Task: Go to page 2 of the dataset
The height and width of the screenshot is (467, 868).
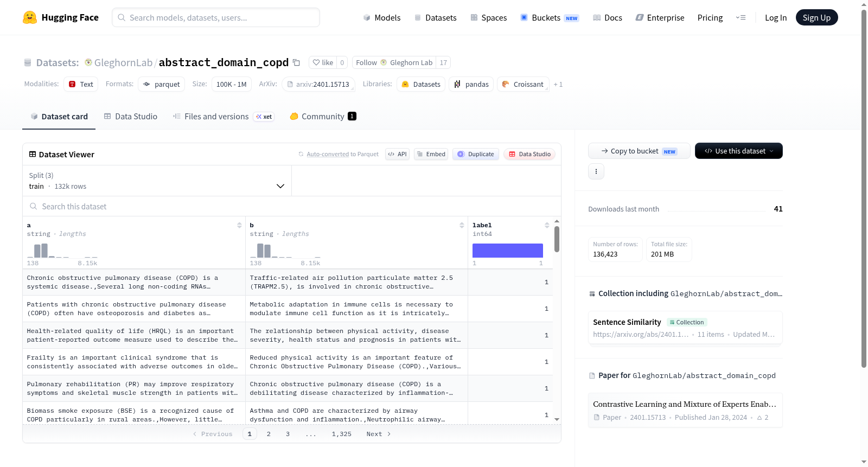Action: (x=269, y=434)
